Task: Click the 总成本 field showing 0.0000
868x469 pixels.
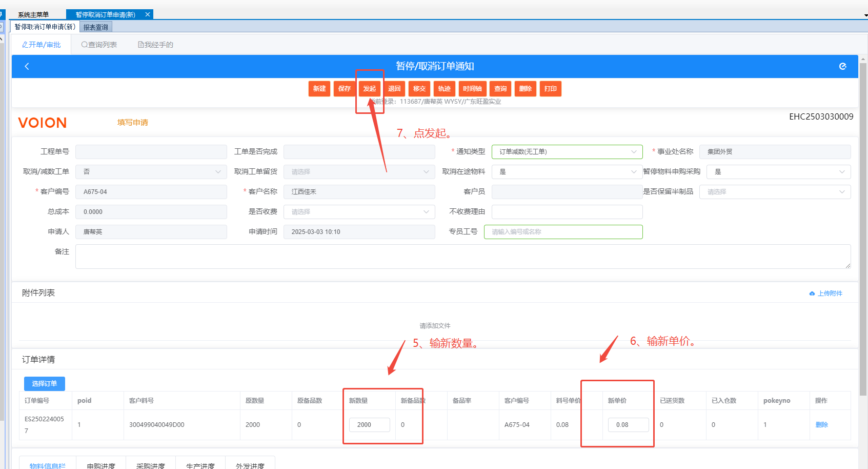Action: (151, 212)
